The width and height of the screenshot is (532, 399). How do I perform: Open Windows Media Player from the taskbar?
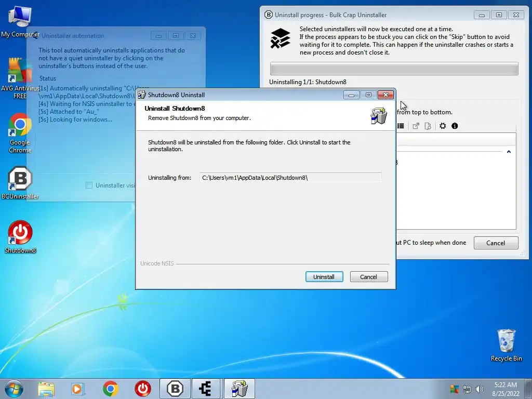[78, 389]
